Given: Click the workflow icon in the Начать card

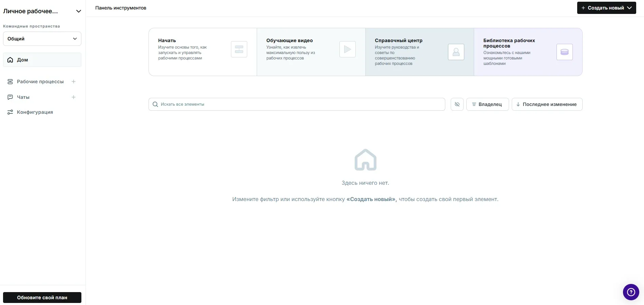Looking at the screenshot, I should pos(239,49).
